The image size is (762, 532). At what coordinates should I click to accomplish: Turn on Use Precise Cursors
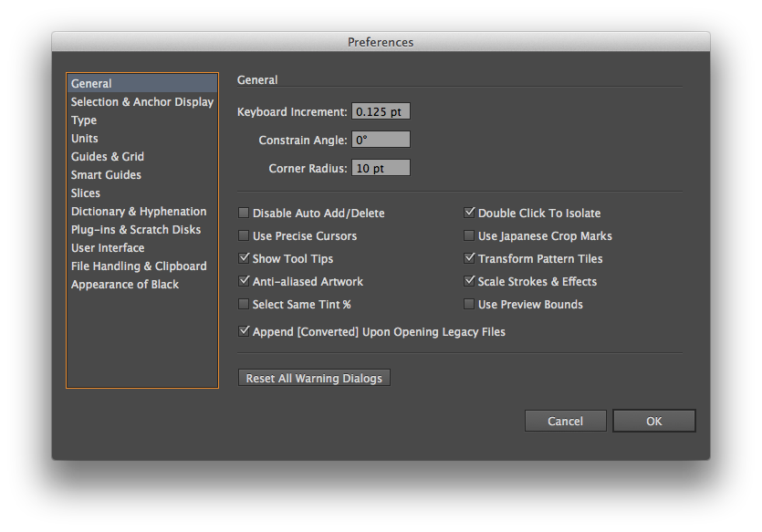[244, 235]
